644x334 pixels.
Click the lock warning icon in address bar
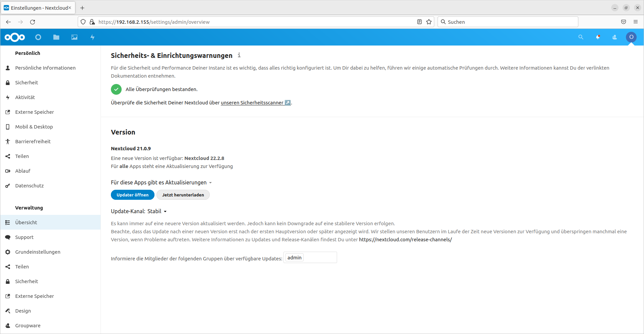(92, 22)
